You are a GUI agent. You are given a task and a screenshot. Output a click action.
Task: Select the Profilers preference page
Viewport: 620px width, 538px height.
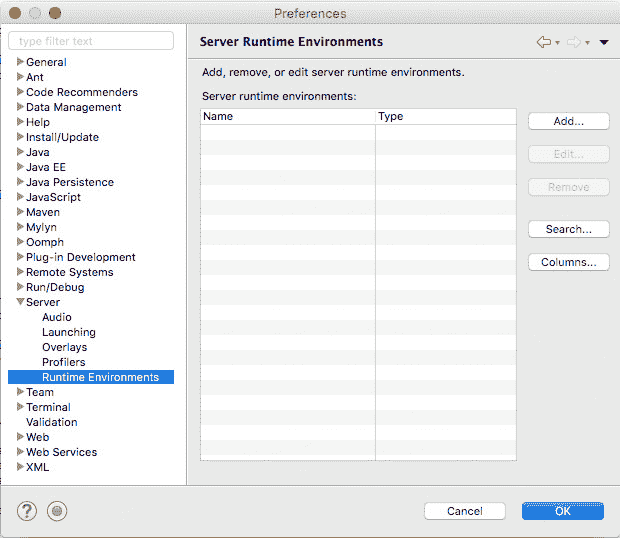tap(64, 362)
